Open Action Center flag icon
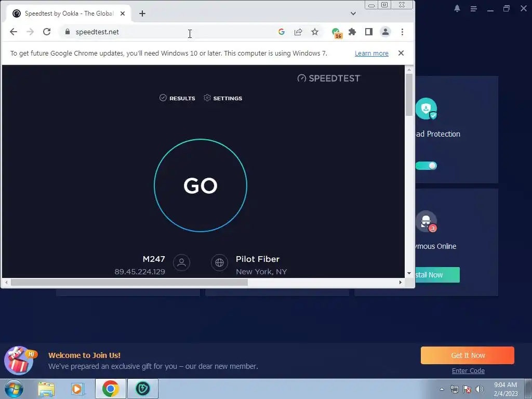 pos(467,389)
